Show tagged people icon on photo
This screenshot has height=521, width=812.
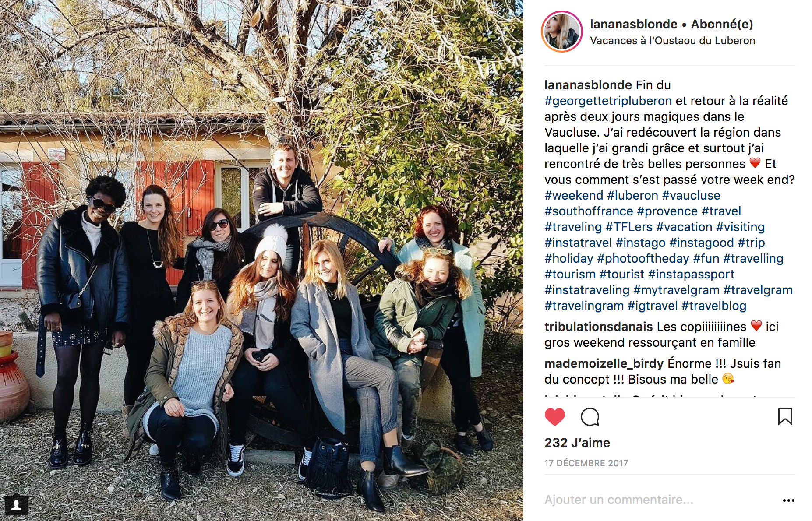(16, 506)
